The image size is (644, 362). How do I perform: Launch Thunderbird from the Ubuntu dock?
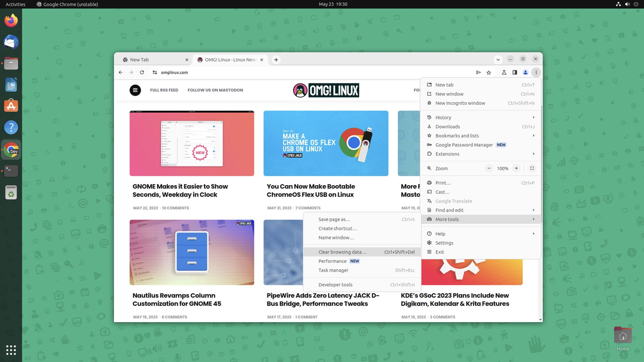(x=11, y=42)
